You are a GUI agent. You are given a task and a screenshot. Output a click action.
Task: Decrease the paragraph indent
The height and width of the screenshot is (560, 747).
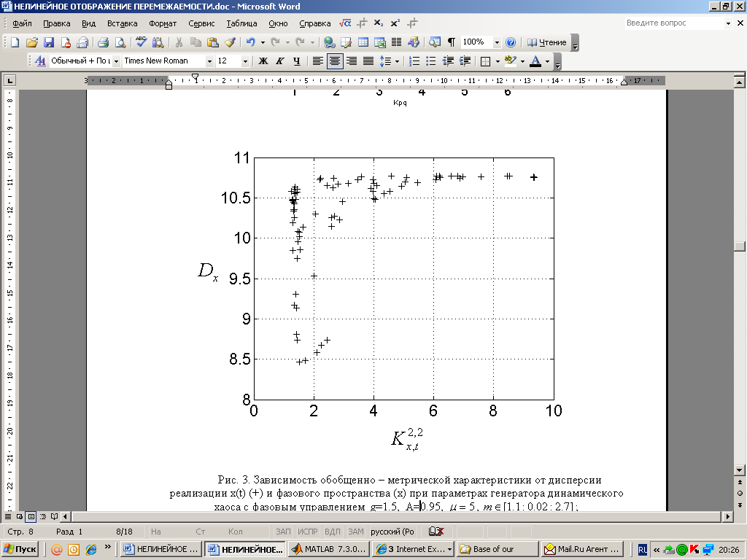pos(448,61)
